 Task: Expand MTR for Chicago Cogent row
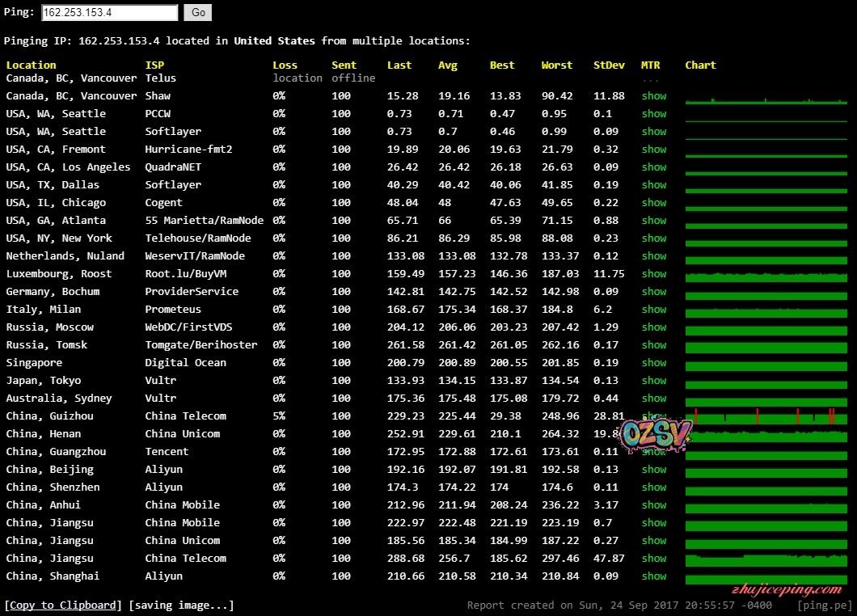(654, 203)
